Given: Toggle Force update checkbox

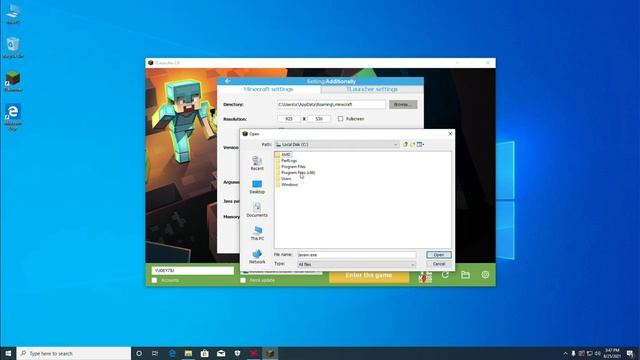Looking at the screenshot, I should 243,280.
